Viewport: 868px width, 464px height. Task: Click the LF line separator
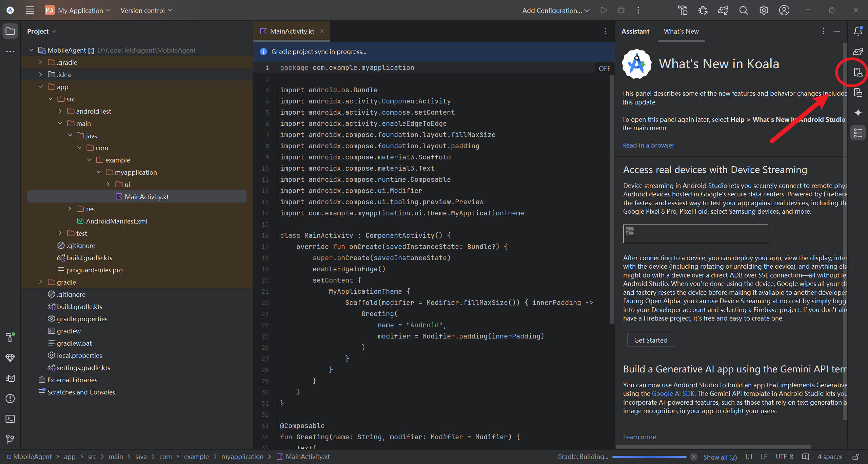(x=764, y=457)
